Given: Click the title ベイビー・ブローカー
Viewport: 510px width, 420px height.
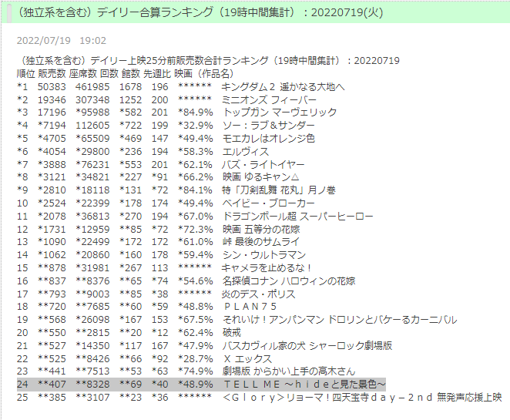Looking at the screenshot, I should (x=268, y=203).
